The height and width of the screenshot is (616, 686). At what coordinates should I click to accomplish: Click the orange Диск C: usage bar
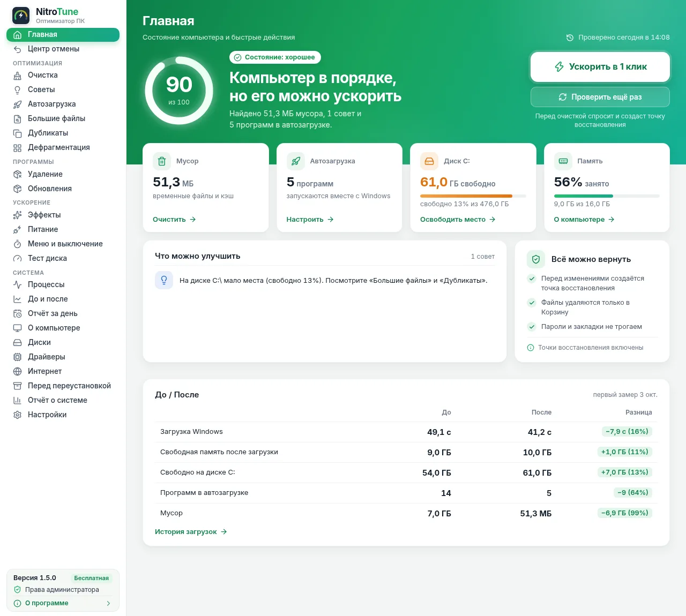point(473,196)
